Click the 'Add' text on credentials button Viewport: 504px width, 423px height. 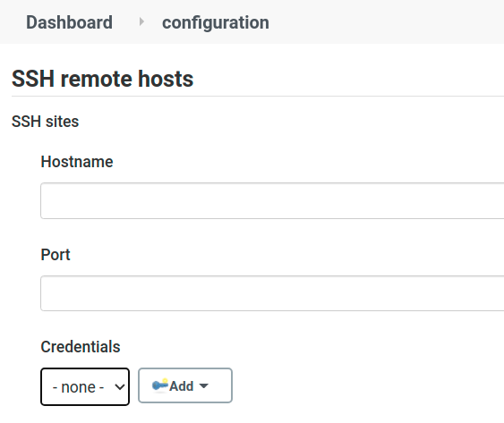pyautogui.click(x=182, y=386)
